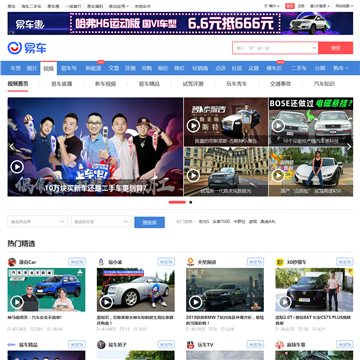Follow the 玩车TV channel with 关注TA
Screen dimensions: 360x360
point(255,344)
